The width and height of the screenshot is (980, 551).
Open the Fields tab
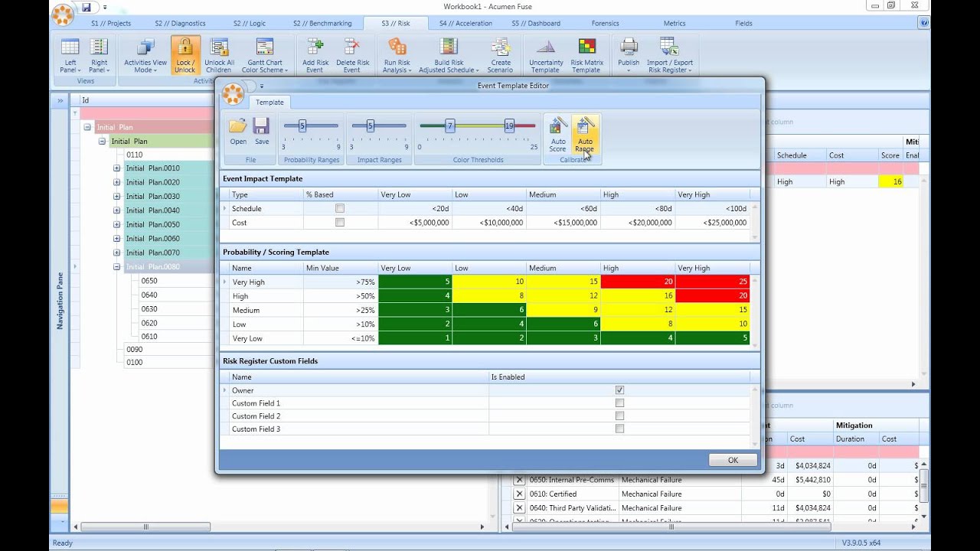coord(743,23)
